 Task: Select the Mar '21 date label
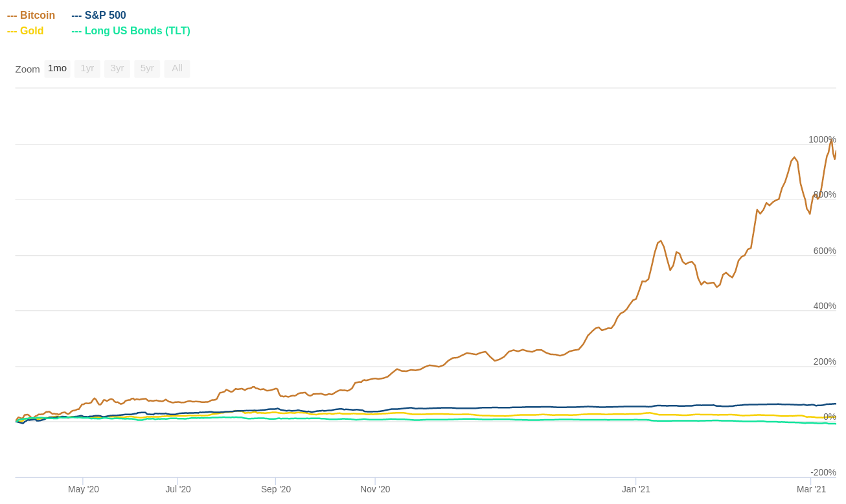coord(811,489)
